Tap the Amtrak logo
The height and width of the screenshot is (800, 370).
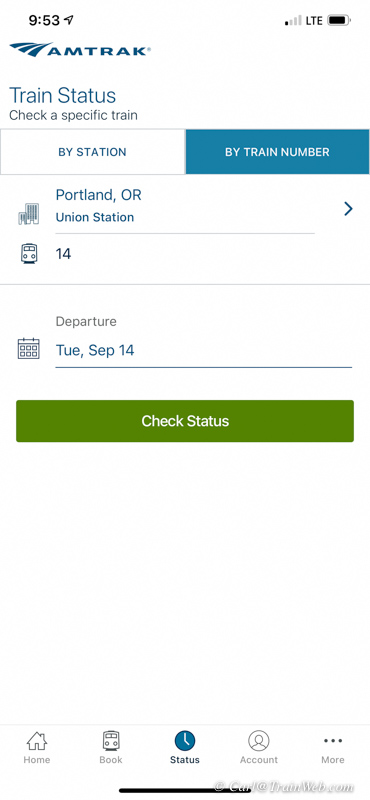[x=80, y=49]
